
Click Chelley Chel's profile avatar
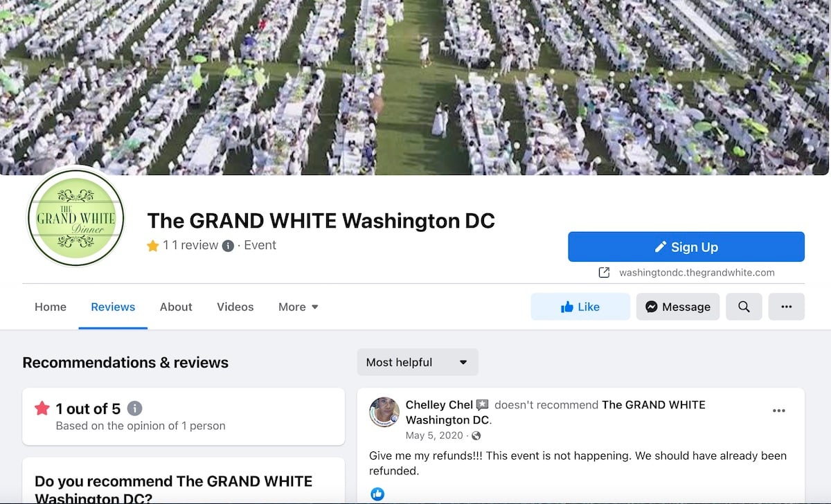[384, 412]
